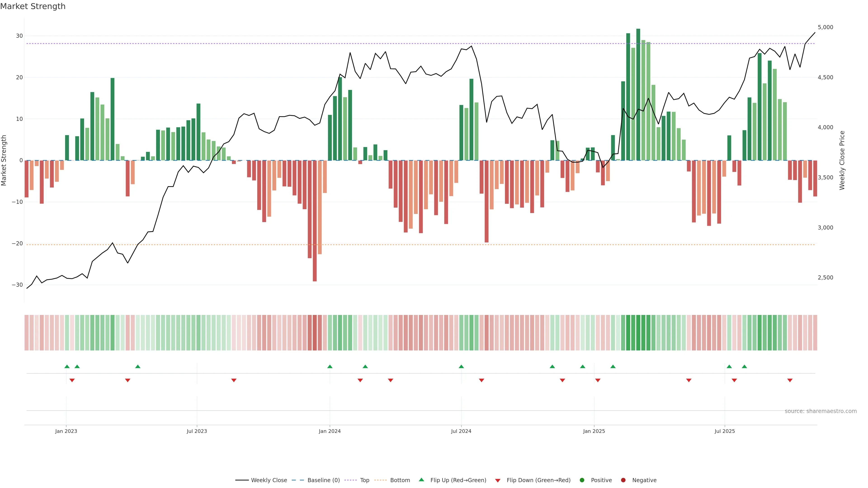Click the Jul 2025 x-axis label
The width and height of the screenshot is (868, 488).
click(724, 431)
